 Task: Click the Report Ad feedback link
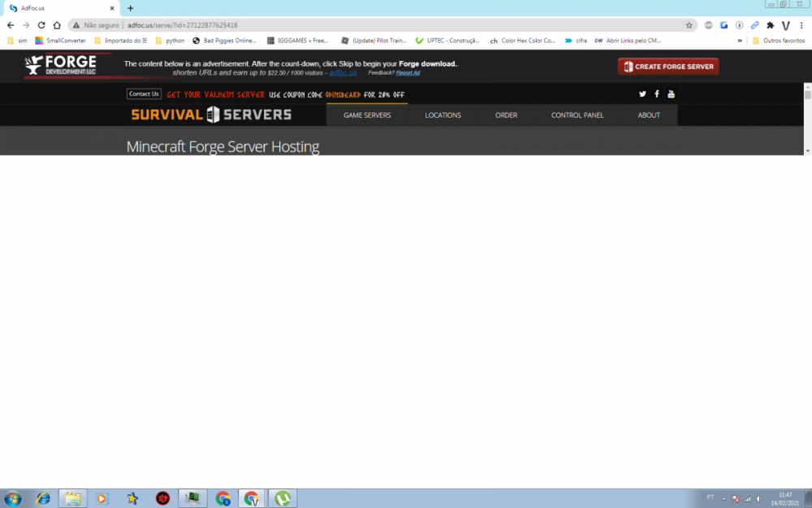click(x=408, y=72)
